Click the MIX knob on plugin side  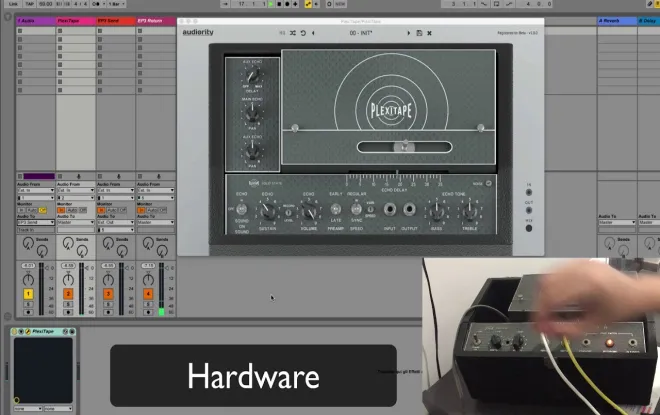[529, 228]
